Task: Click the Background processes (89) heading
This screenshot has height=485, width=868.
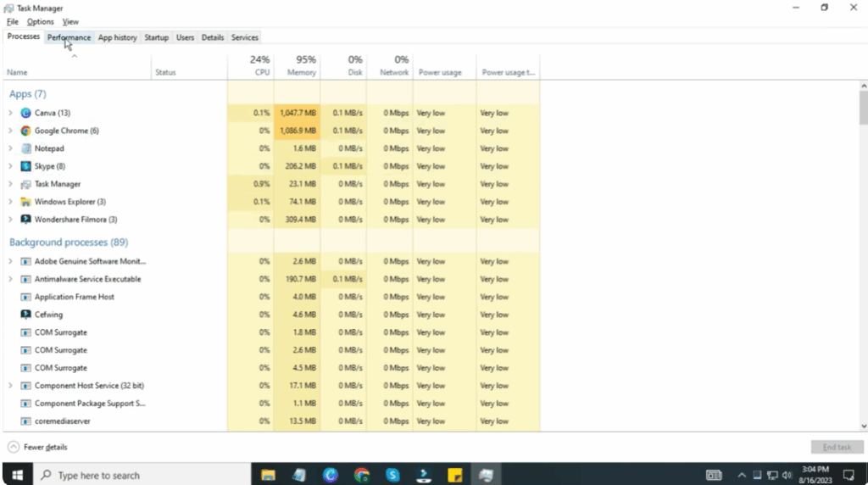Action: 69,242
